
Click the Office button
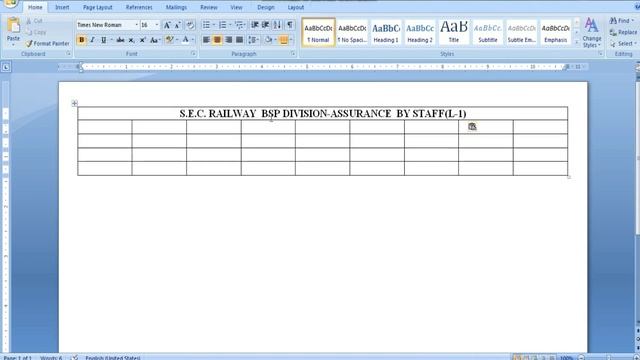click(x=10, y=3)
